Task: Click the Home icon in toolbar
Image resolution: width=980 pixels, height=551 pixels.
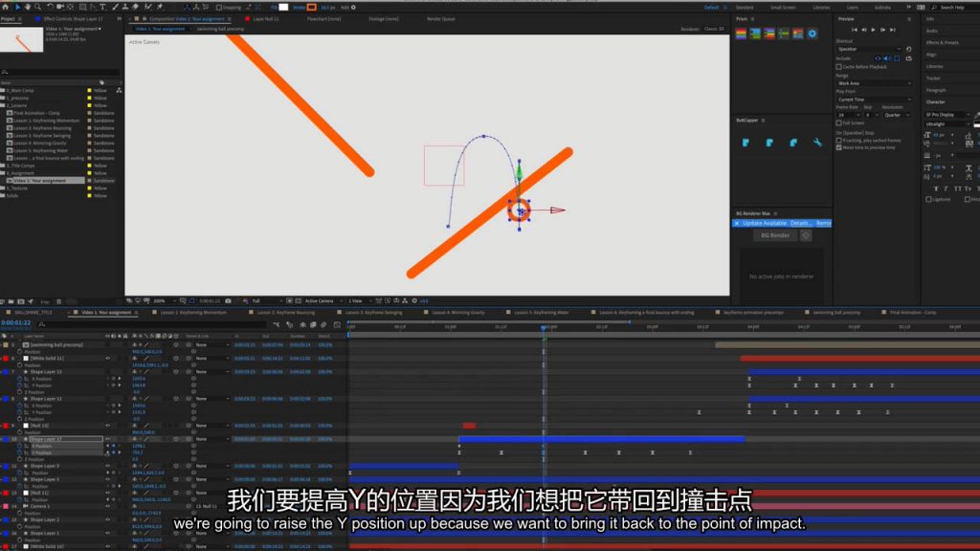Action: pos(7,7)
